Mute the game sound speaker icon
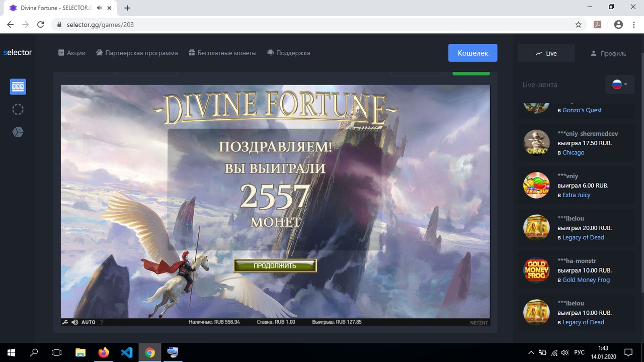Image resolution: width=644 pixels, height=362 pixels. point(74,322)
